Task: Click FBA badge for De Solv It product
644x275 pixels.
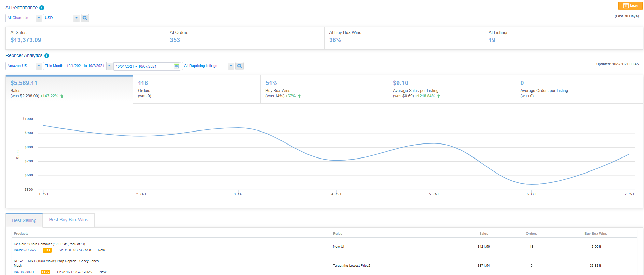Action: (x=47, y=250)
